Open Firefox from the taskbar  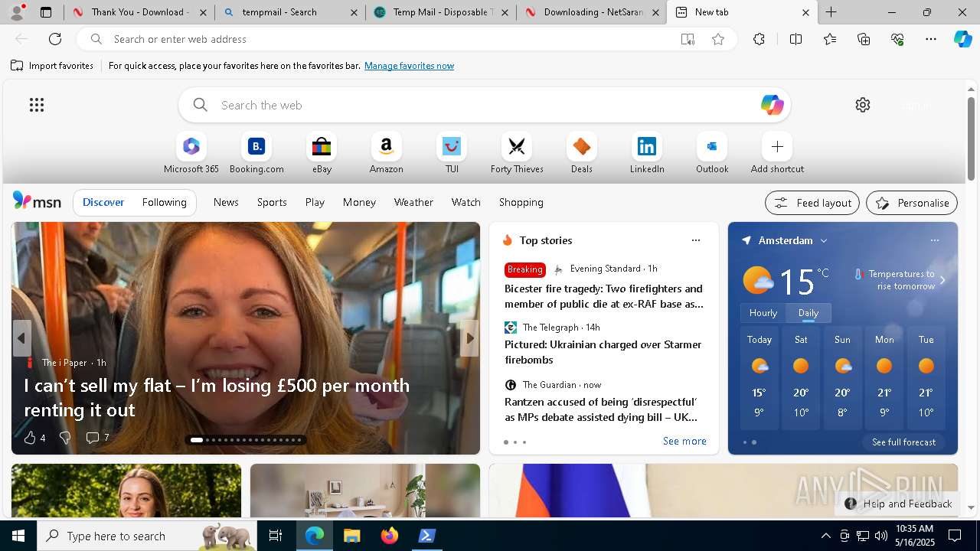pos(390,536)
